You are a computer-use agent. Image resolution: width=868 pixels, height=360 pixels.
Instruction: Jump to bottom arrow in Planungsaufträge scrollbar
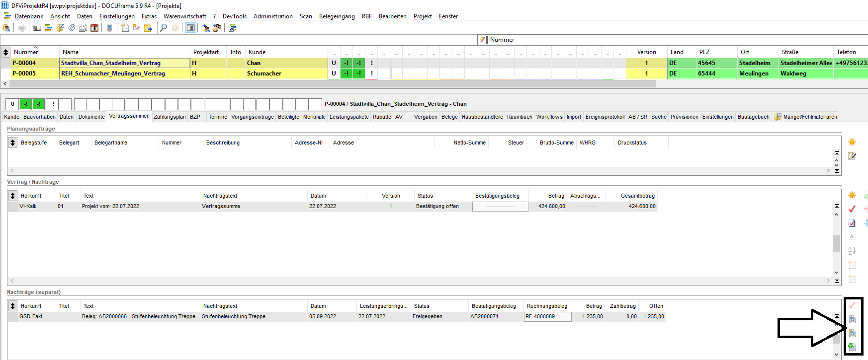[x=837, y=171]
